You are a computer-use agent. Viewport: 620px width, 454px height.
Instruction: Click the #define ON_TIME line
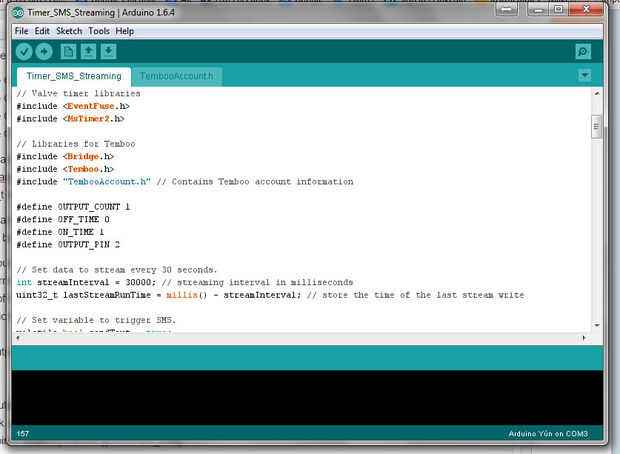(x=60, y=232)
